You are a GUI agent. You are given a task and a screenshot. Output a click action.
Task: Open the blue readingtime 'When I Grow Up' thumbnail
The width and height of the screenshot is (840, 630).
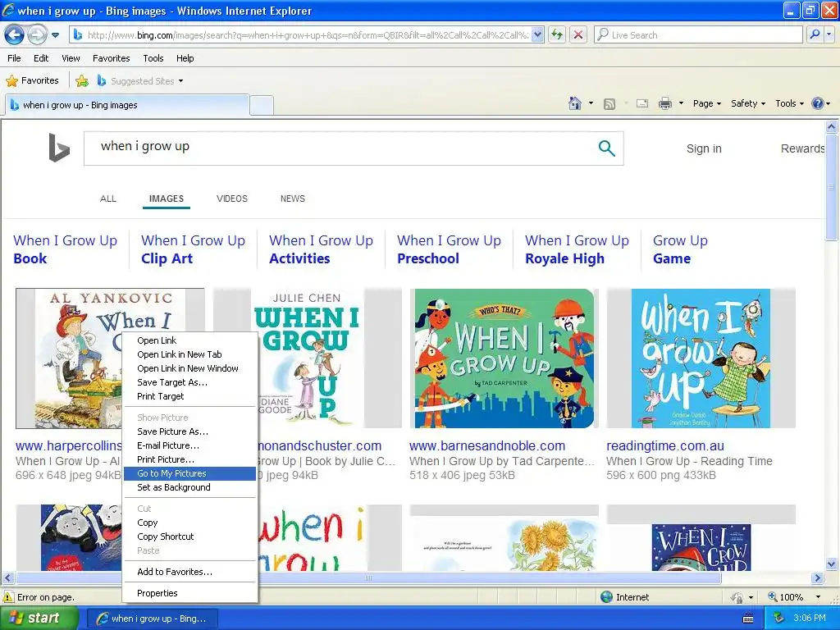[x=701, y=358]
